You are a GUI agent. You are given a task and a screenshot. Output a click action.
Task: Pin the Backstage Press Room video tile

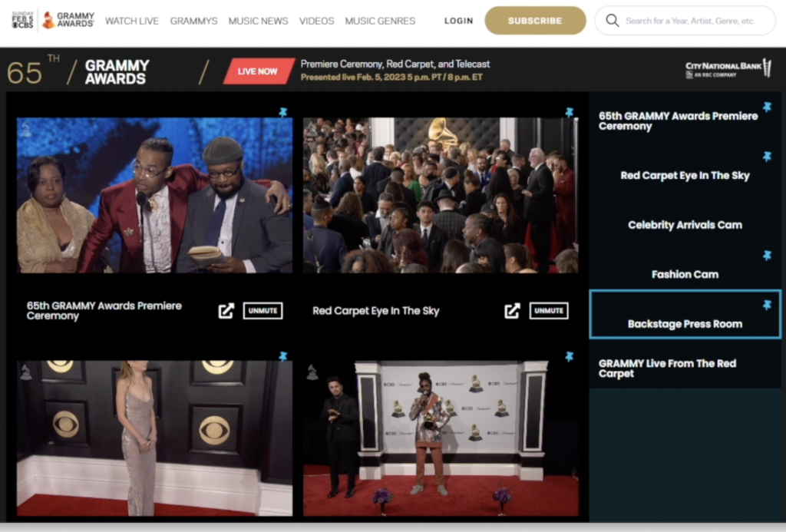[x=570, y=356]
